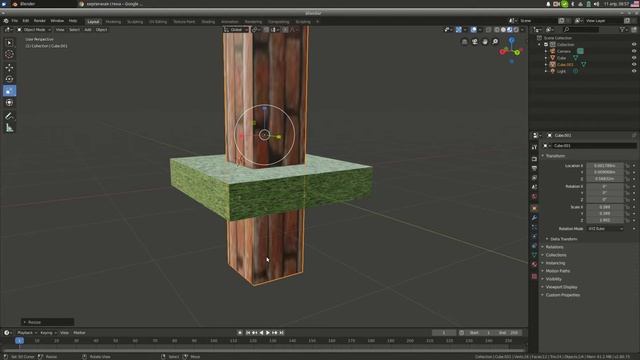Screen dimensions: 640x360
Task: Open the File menu
Action: click(14, 21)
